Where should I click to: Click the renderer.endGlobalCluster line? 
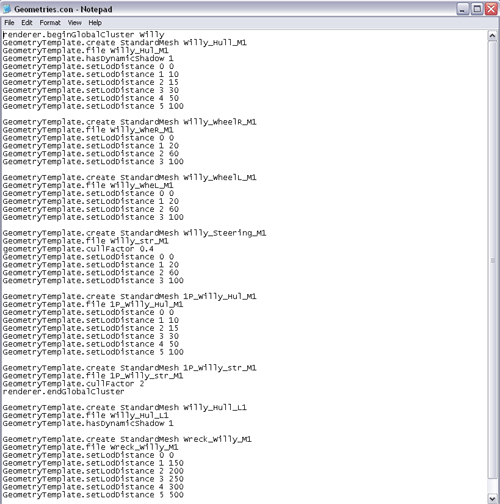[63, 392]
